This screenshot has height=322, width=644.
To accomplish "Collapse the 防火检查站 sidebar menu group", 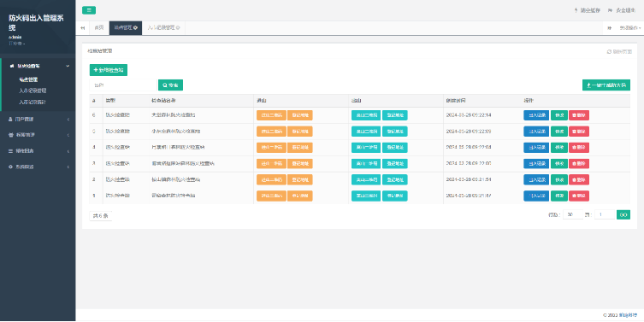I will coord(38,66).
